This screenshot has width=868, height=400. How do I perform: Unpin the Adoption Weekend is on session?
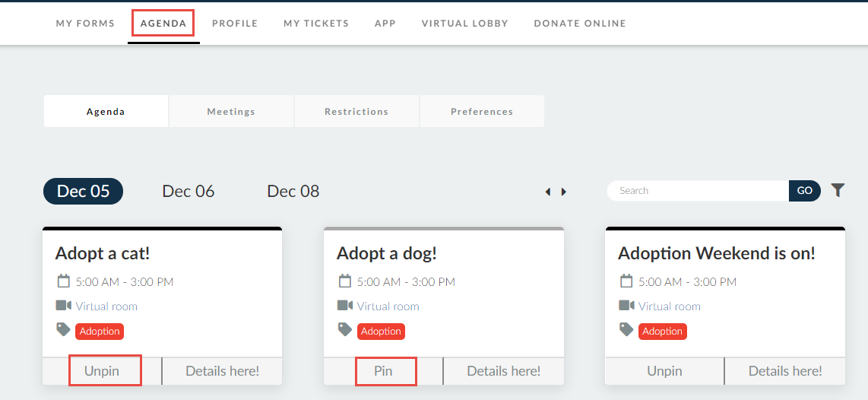coord(664,370)
